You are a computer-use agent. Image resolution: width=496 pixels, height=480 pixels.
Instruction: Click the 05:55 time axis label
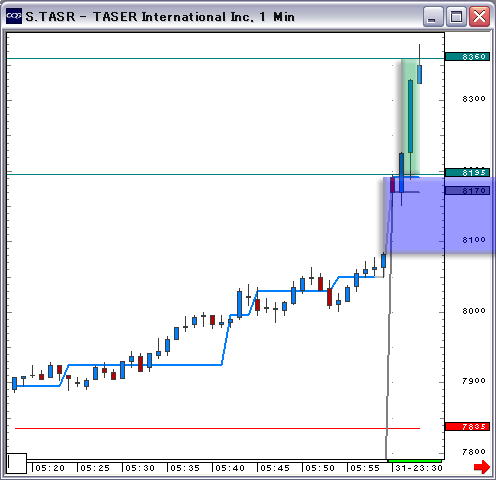[x=365, y=468]
